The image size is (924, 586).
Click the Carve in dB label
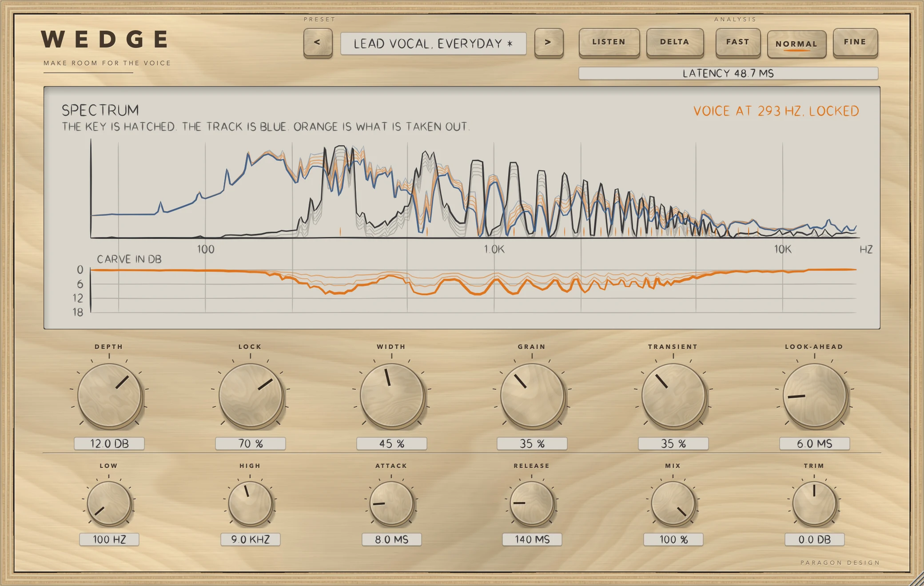pos(129,259)
